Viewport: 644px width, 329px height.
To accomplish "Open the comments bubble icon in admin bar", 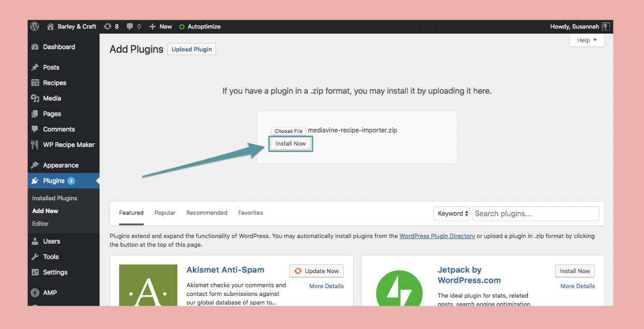I will [130, 26].
